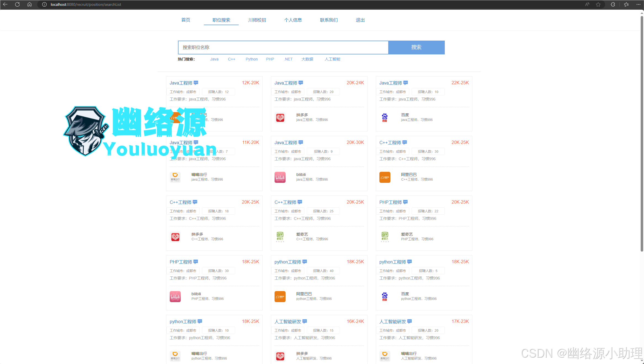The height and width of the screenshot is (364, 644).
Task: Click hot search link 大数据
Action: [x=307, y=59]
